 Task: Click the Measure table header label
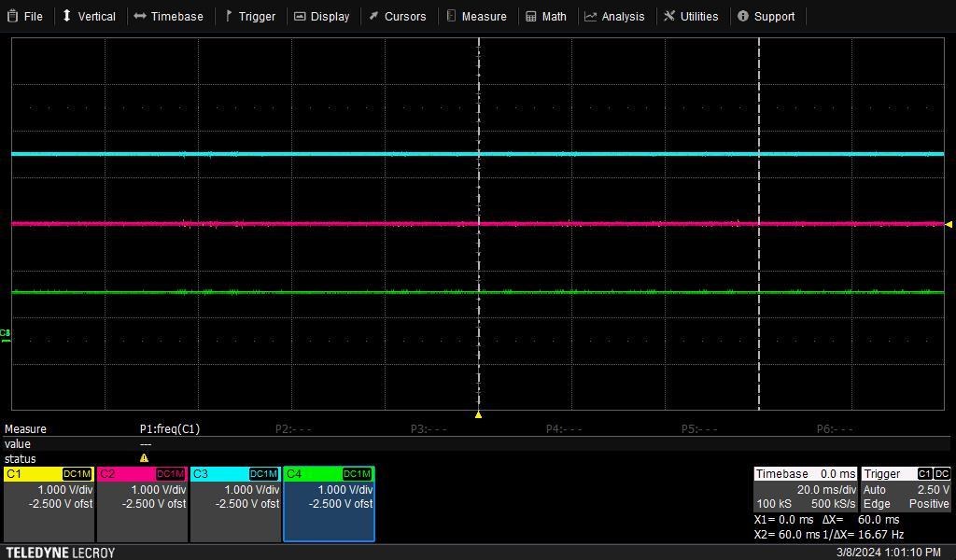pyautogui.click(x=25, y=429)
